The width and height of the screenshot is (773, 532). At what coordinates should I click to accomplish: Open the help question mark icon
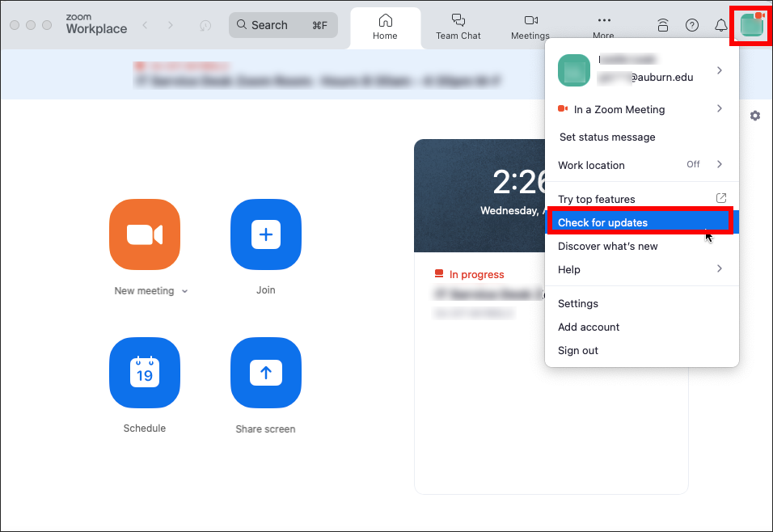click(692, 25)
